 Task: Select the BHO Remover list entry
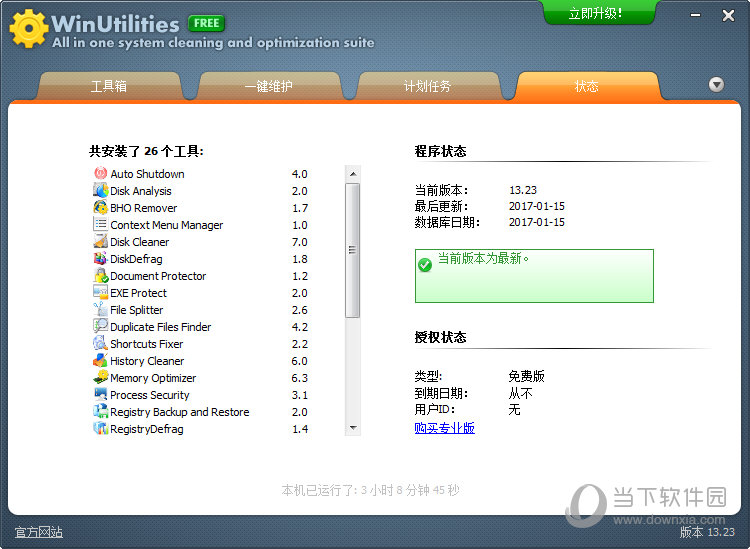coord(201,208)
